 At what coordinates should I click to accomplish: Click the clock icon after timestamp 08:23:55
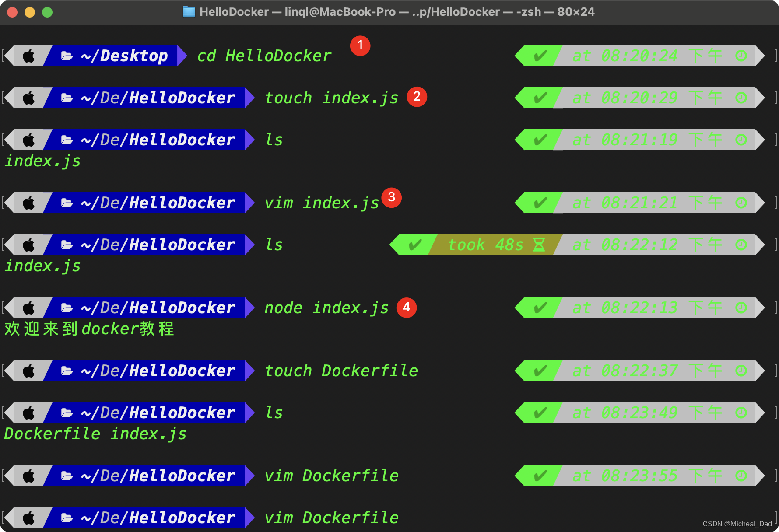(x=742, y=476)
